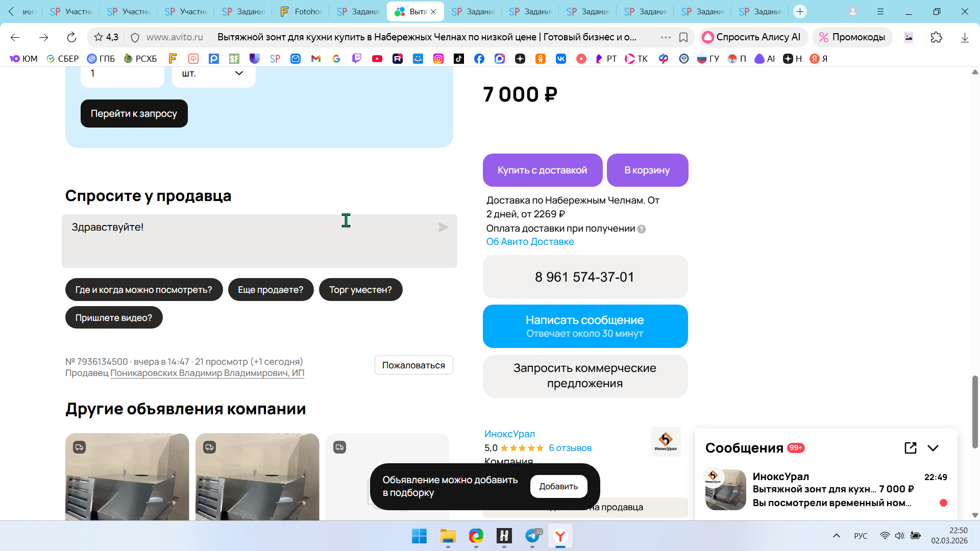
Task: Select quick question Торг уместен?
Action: (x=360, y=290)
